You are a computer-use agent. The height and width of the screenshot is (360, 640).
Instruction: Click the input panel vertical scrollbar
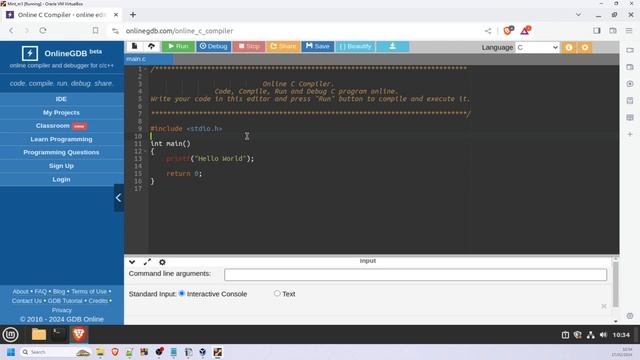pyautogui.click(x=616, y=284)
